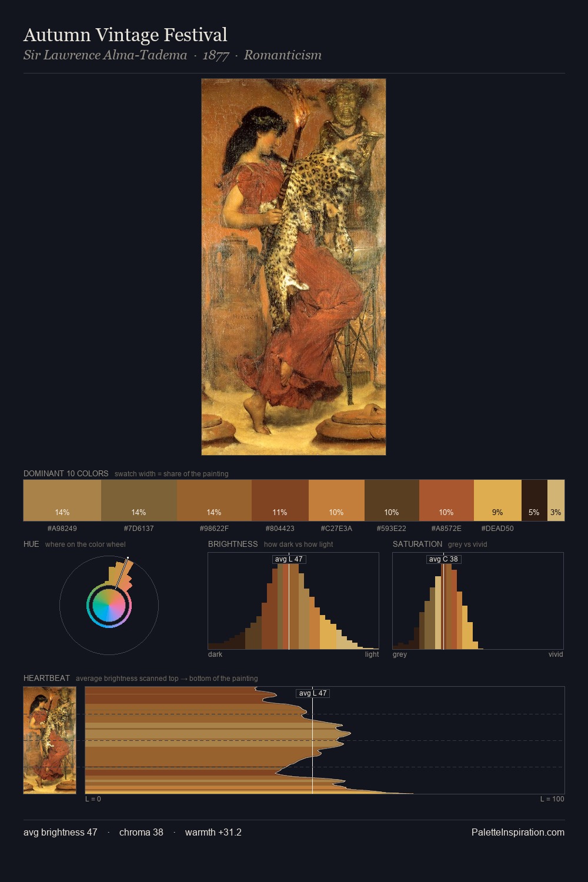Click the hex code text '#804423'
The height and width of the screenshot is (882, 588).
click(x=280, y=528)
